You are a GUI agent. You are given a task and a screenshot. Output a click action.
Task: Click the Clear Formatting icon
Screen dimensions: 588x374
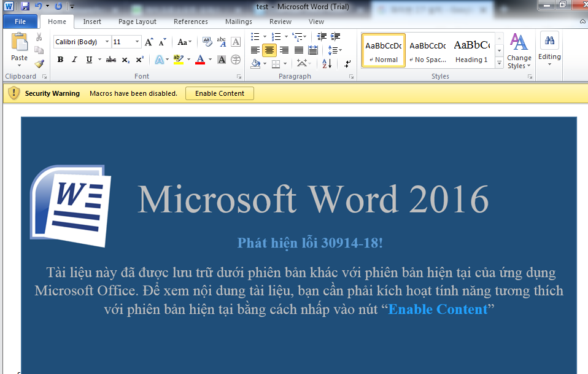click(x=207, y=42)
